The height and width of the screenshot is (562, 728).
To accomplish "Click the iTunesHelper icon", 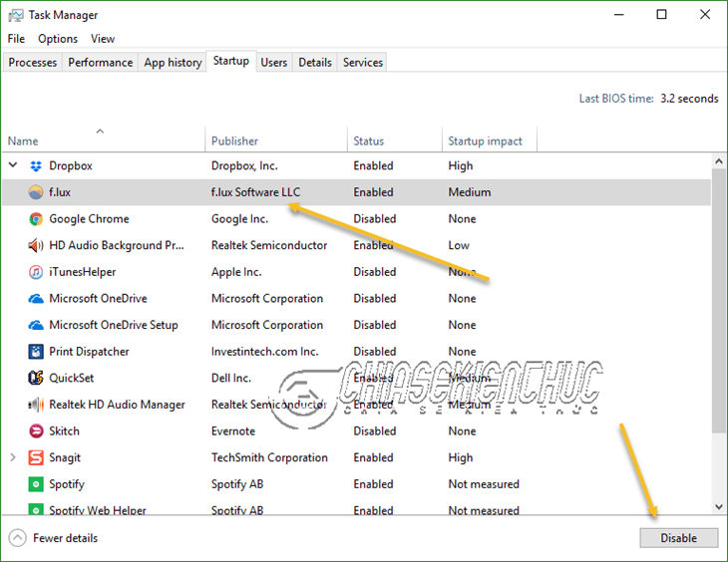I will tap(36, 271).
